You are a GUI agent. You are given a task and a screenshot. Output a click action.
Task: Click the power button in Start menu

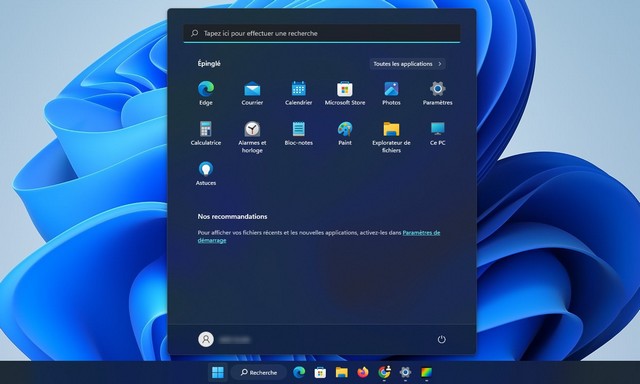tap(441, 339)
